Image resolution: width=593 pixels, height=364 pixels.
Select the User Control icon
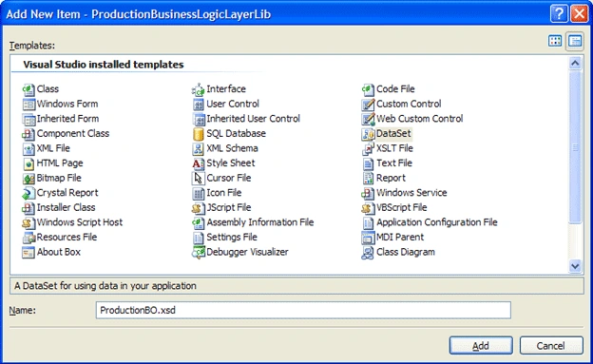point(199,105)
